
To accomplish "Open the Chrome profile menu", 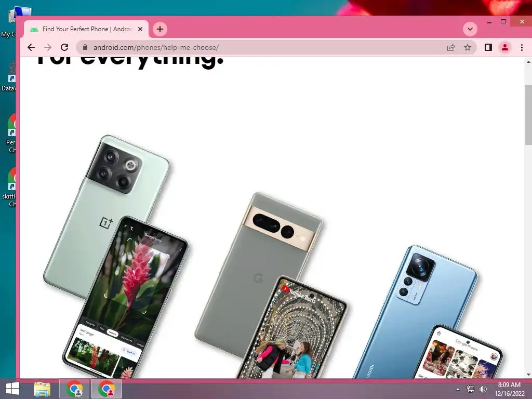I will (505, 47).
